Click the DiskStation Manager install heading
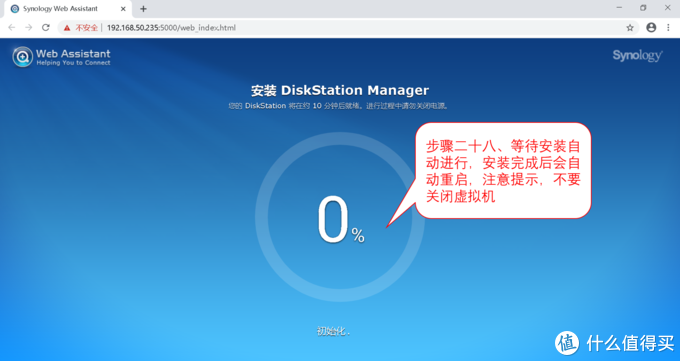Viewport: 680px width, 361px height. [x=340, y=90]
